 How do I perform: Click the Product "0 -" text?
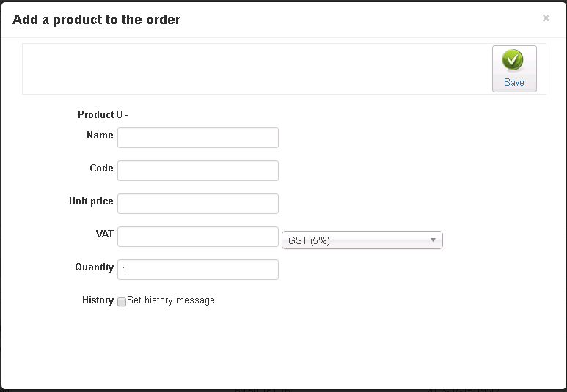(x=122, y=115)
